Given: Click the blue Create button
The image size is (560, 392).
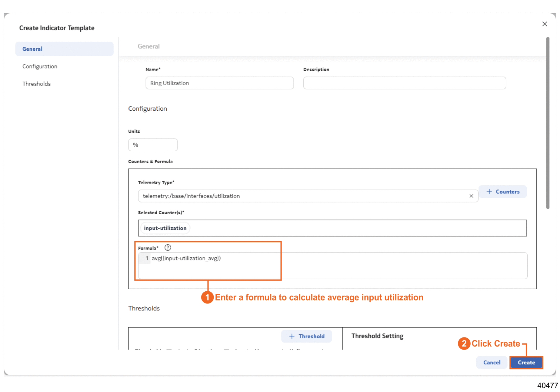Looking at the screenshot, I should tap(526, 363).
